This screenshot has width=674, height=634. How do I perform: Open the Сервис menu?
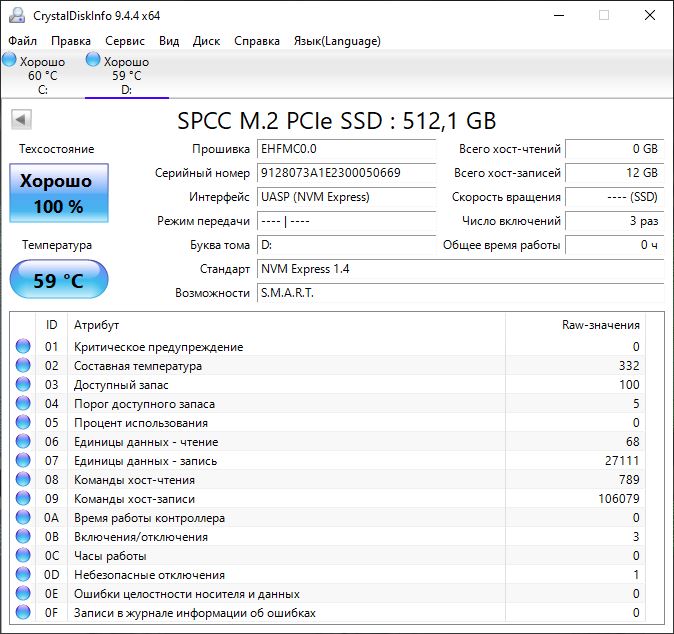124,41
